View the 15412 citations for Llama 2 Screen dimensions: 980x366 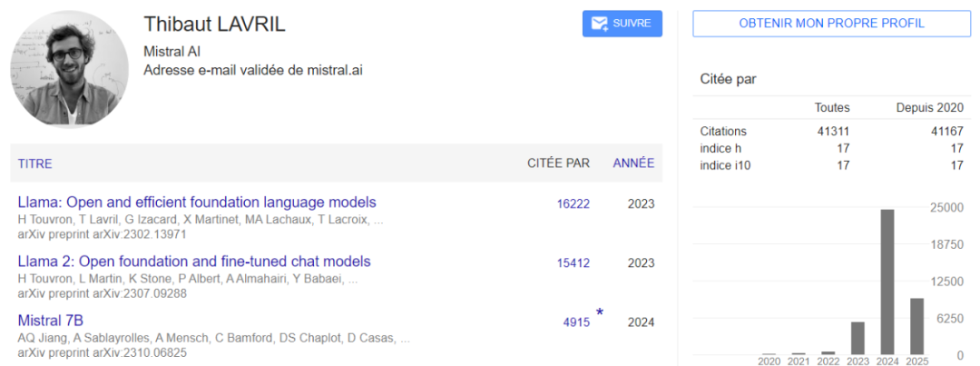tap(573, 263)
